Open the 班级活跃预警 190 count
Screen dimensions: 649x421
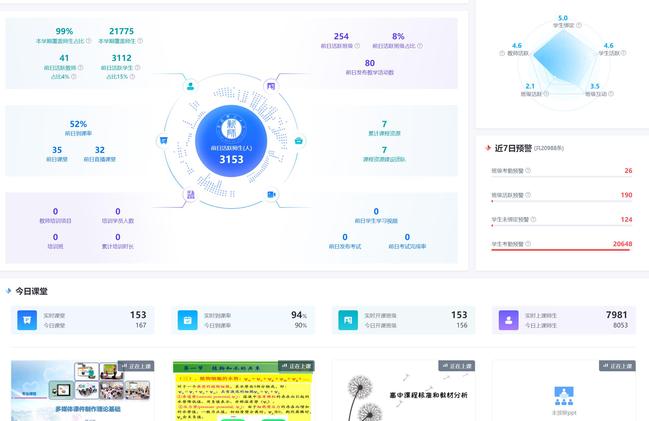626,195
